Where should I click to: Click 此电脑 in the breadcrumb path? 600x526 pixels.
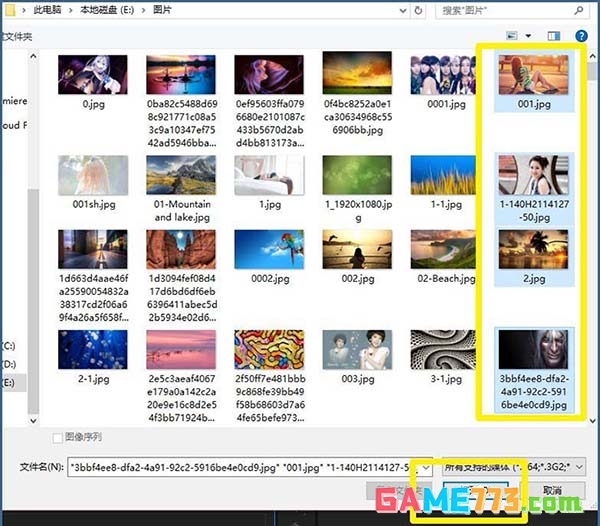pos(47,10)
